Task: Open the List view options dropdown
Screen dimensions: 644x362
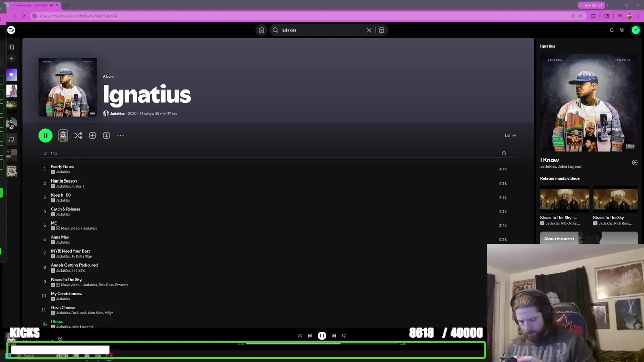Action: click(510, 135)
